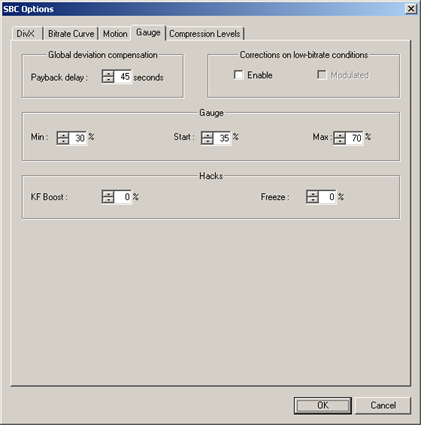
Task: Click the KF Boost value field
Action: click(x=123, y=197)
